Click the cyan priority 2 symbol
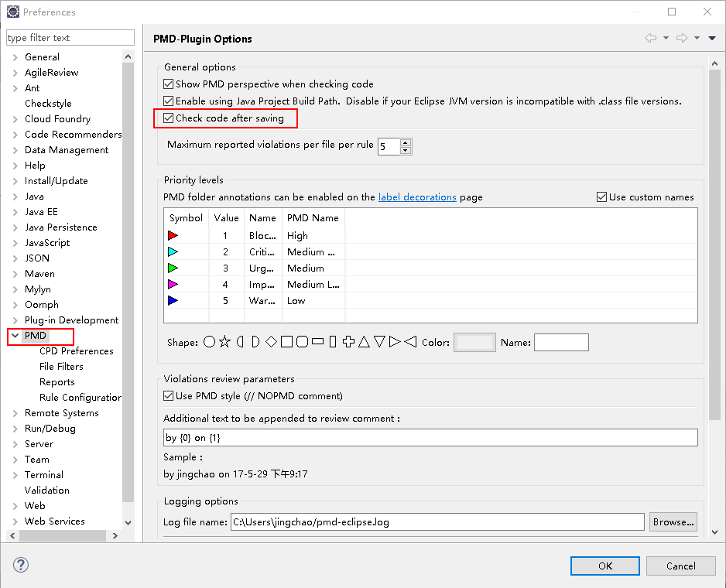The image size is (726, 588). point(173,252)
